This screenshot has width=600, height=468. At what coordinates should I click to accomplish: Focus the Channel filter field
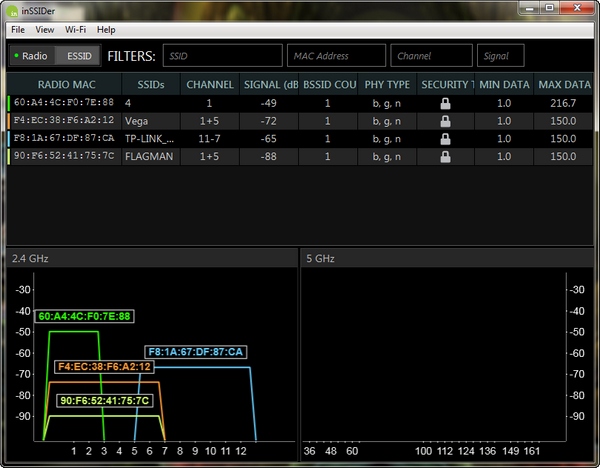pyautogui.click(x=431, y=56)
